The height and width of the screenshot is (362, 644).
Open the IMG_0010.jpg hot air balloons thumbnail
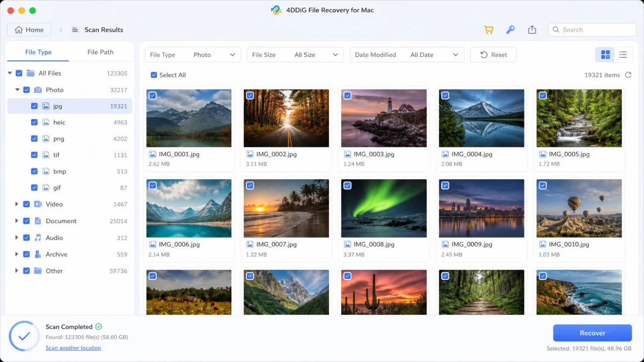coord(579,208)
